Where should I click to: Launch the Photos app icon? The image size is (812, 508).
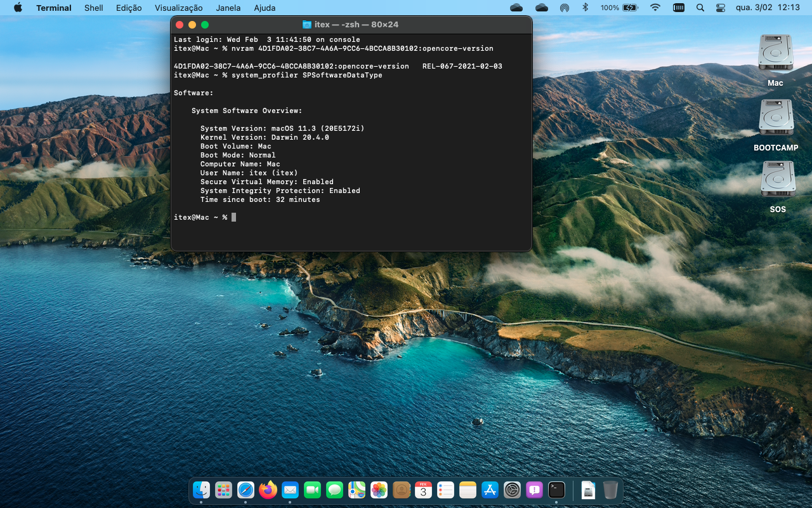coord(379,490)
